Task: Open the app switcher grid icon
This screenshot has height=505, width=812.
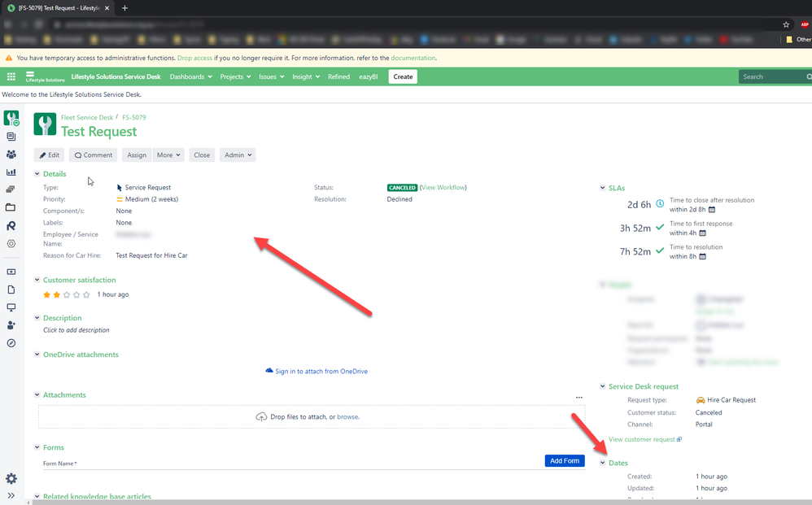Action: tap(11, 76)
